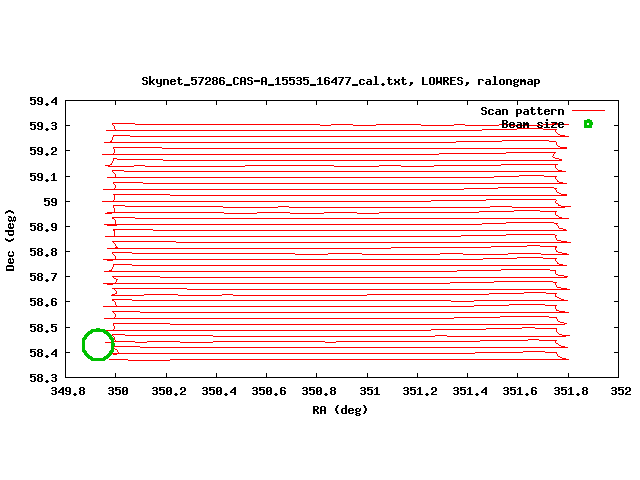Click the "Dec (deg)" y-axis label
The image size is (640, 480).
point(11,240)
